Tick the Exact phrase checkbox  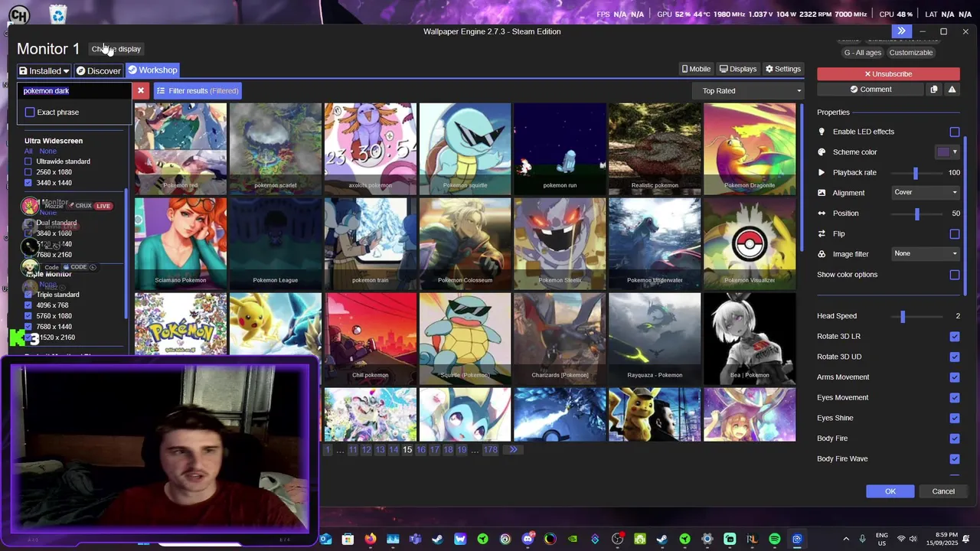[x=30, y=112]
